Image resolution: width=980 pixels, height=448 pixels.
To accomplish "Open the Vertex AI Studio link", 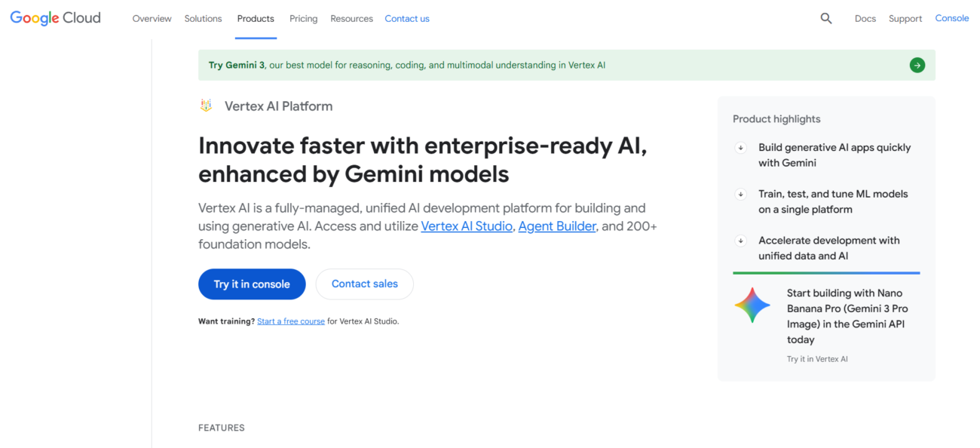I will click(x=466, y=226).
